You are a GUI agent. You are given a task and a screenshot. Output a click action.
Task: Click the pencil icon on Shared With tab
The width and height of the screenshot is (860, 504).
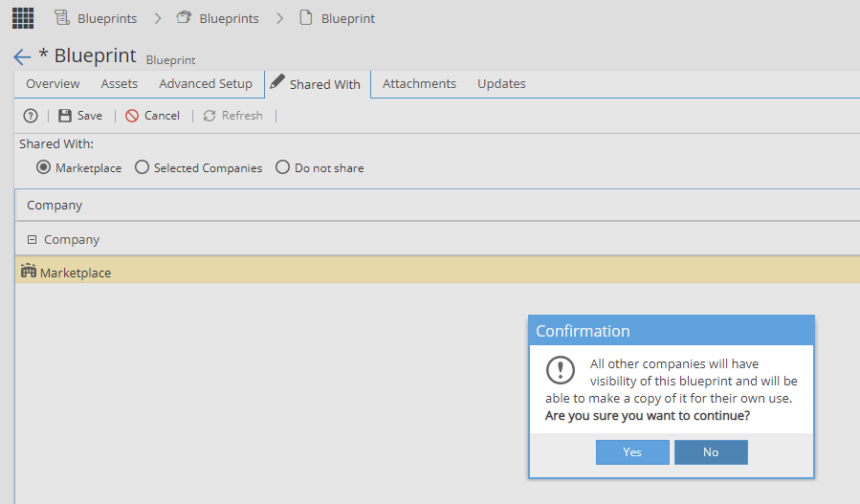pos(277,81)
